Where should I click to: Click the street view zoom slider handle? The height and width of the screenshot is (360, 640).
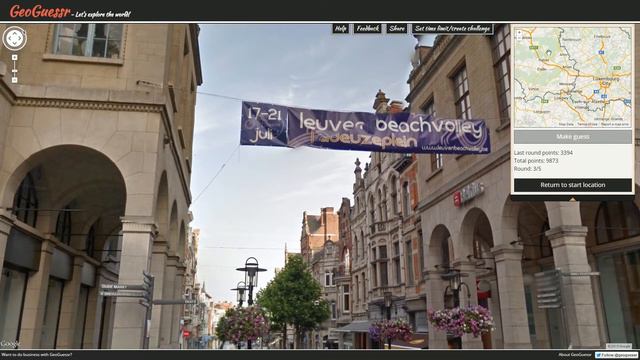(x=14, y=71)
